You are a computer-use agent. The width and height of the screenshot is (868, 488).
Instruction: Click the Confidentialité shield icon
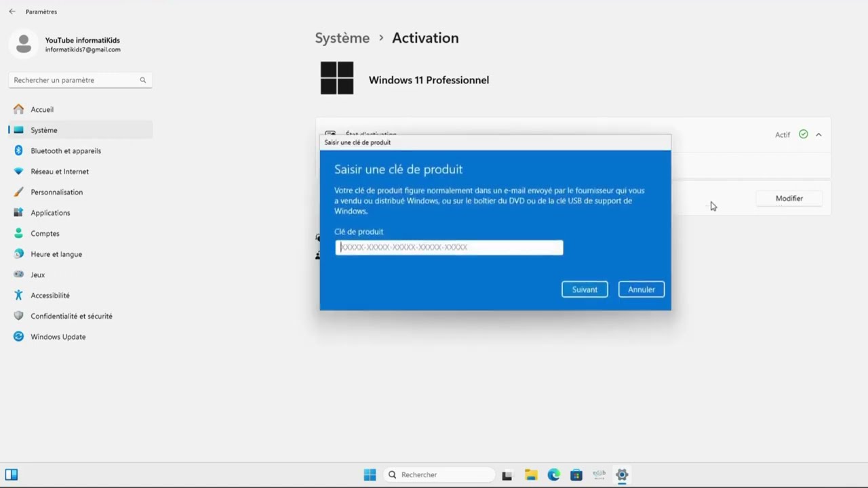click(18, 316)
